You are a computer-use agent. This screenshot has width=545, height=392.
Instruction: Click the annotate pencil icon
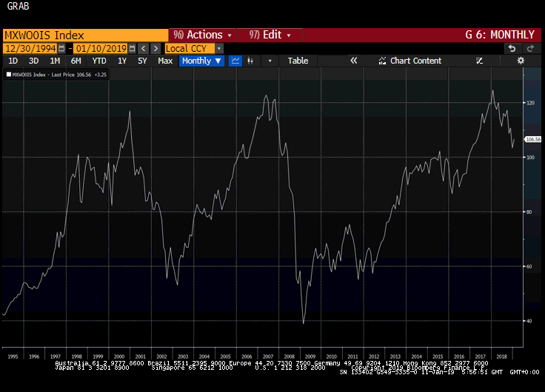[x=479, y=61]
